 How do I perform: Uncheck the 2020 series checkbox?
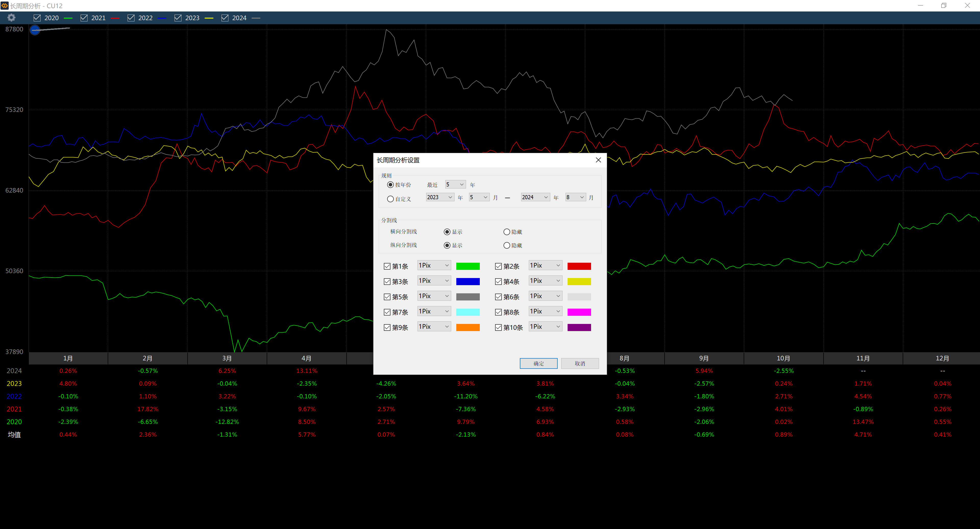click(37, 18)
